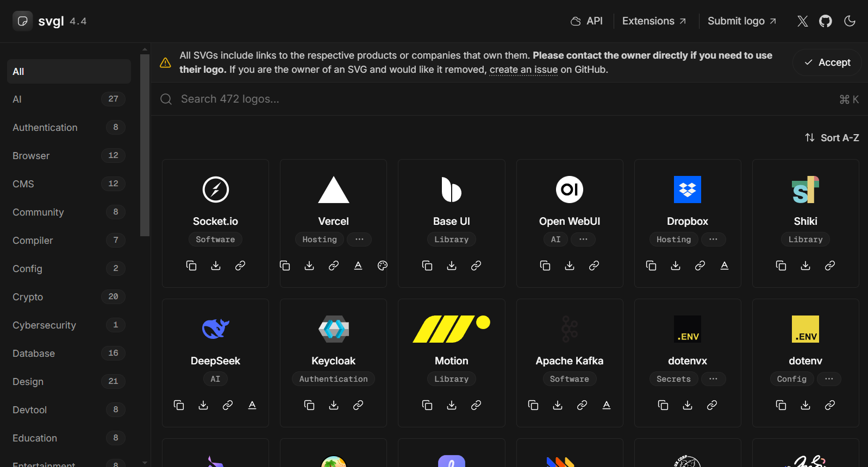Expand more categories on Dropbox card

713,239
